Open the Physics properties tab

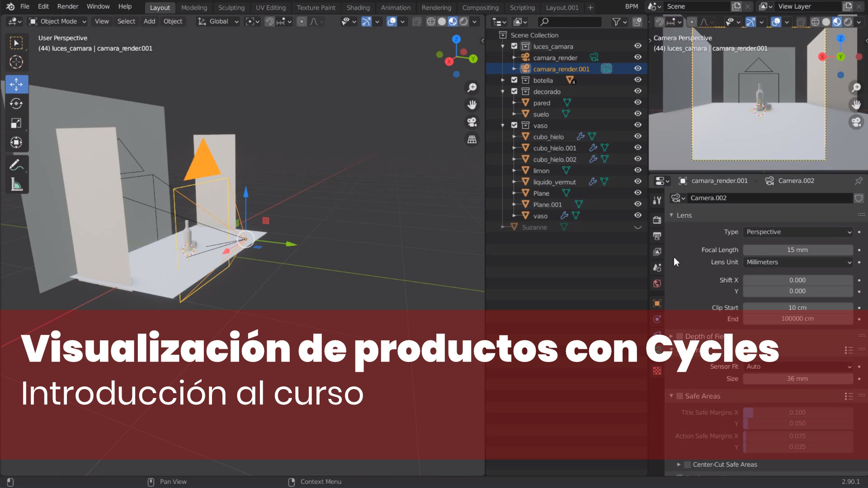(657, 319)
